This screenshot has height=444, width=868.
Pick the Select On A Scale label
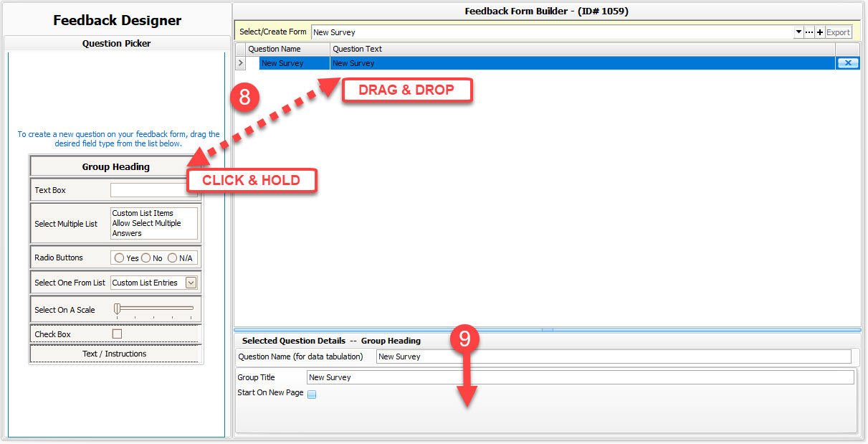(65, 310)
